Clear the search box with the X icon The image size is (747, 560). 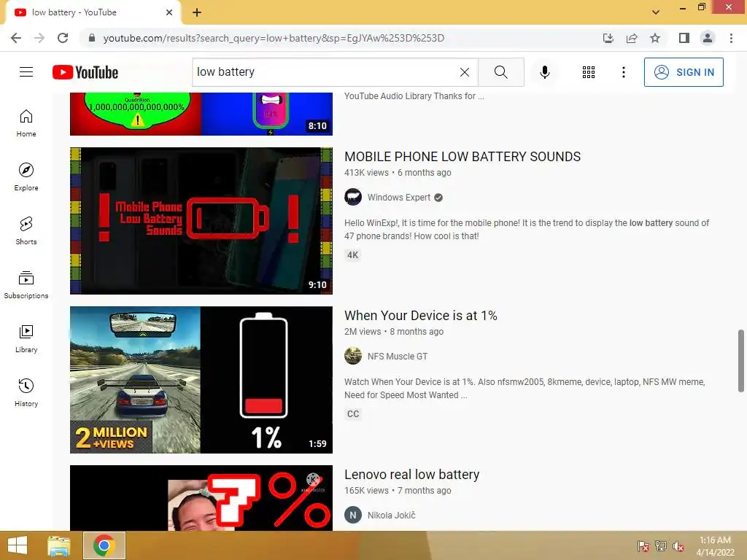pos(465,72)
